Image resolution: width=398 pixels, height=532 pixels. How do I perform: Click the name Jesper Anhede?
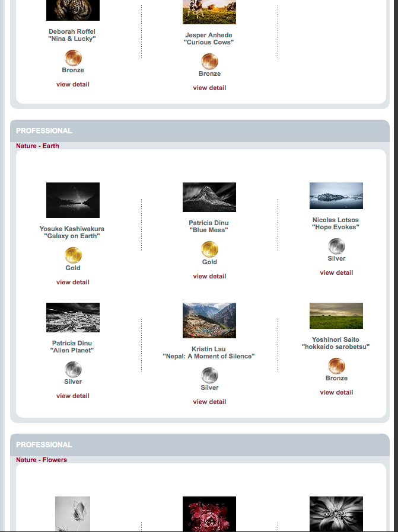209,35
